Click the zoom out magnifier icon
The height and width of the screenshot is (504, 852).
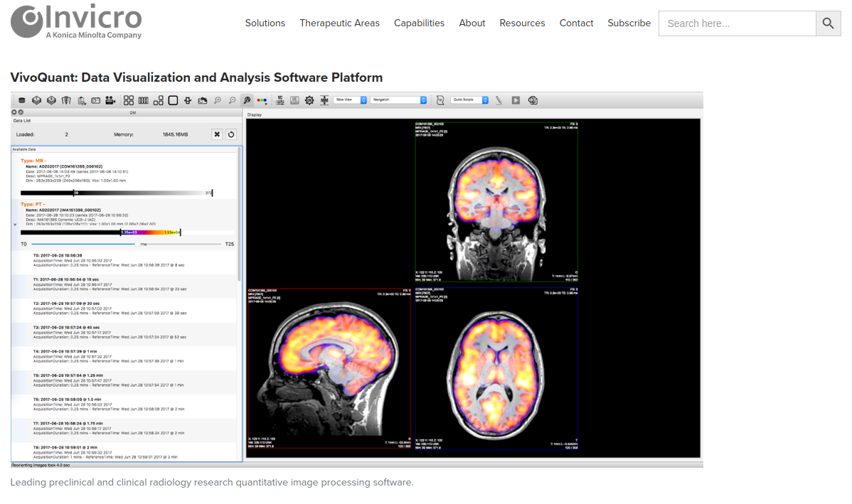tap(232, 100)
